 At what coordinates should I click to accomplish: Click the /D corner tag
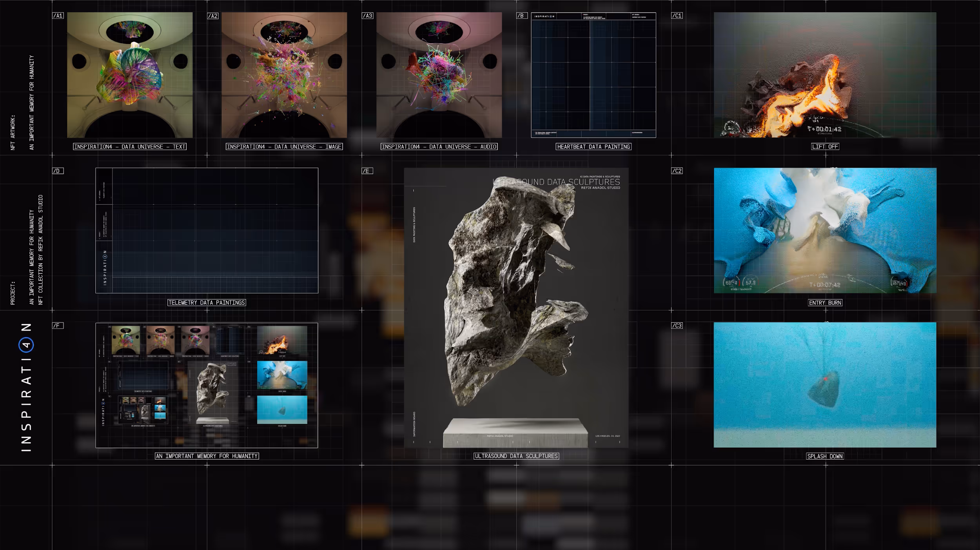[x=58, y=171]
